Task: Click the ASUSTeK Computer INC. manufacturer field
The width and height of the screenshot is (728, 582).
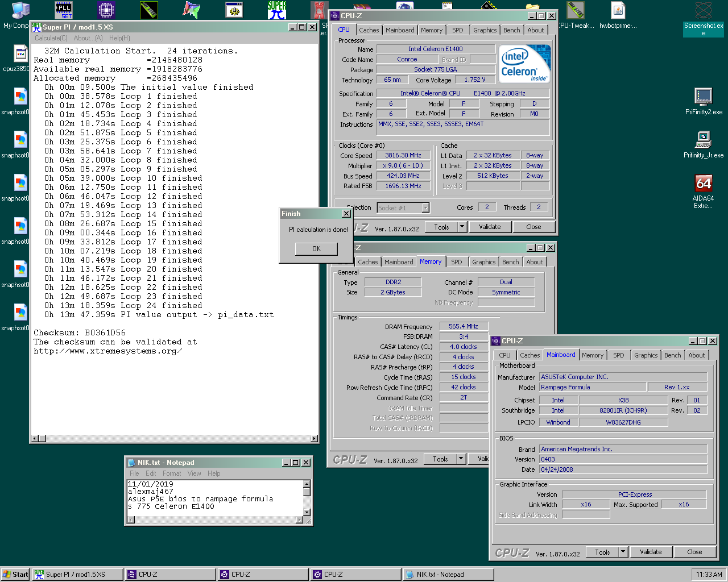Action: [623, 377]
